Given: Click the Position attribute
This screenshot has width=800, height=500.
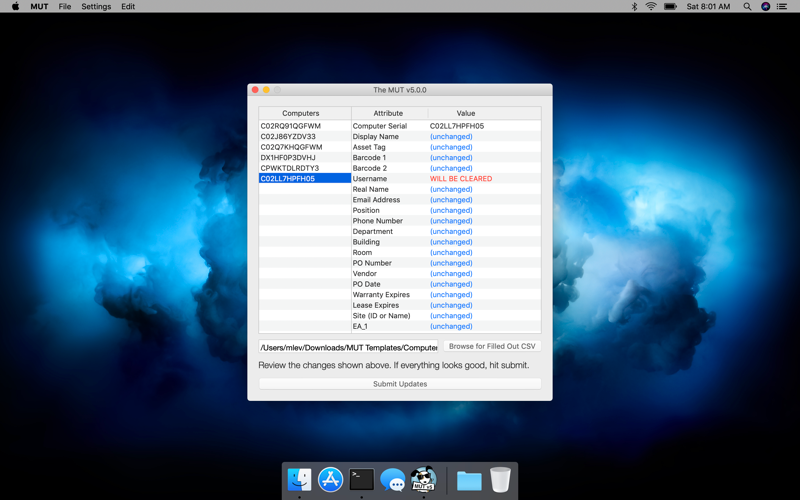Looking at the screenshot, I should click(366, 210).
